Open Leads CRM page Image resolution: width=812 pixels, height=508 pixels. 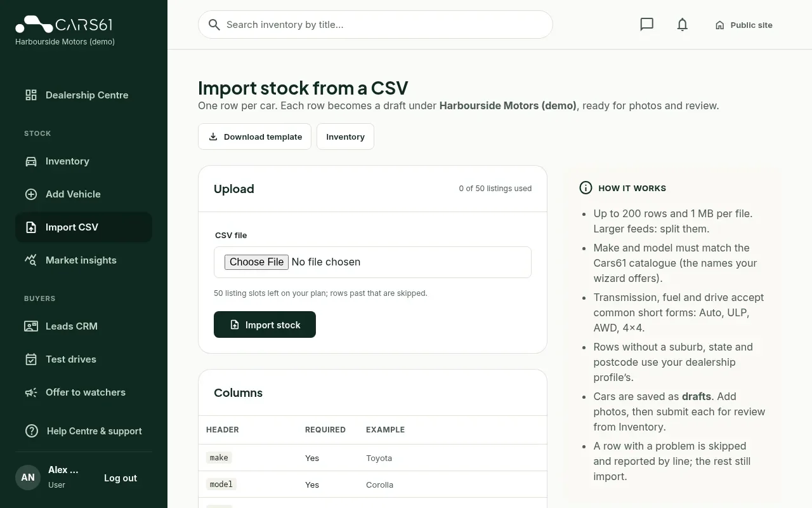(x=84, y=326)
